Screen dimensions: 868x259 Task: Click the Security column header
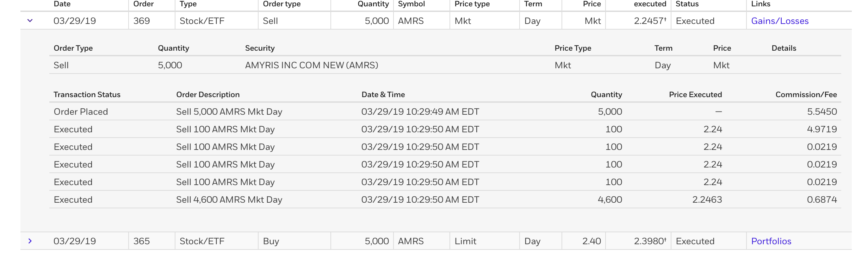260,48
